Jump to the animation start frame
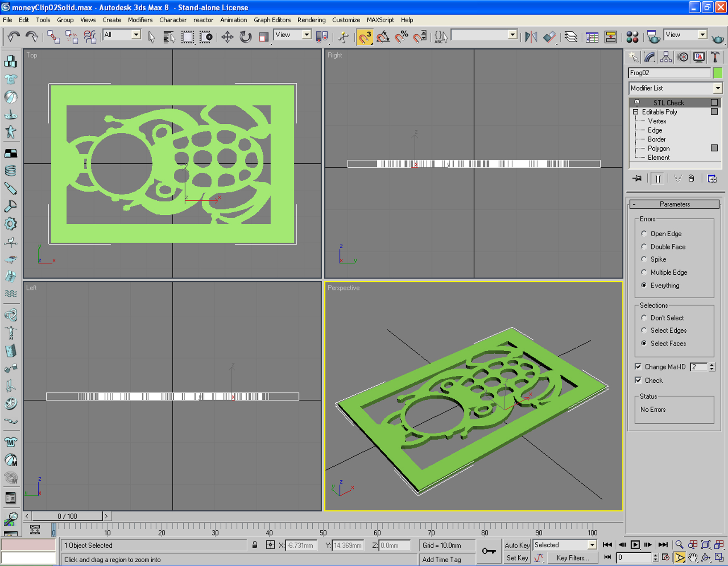Viewport: 728px width, 566px height. tap(607, 545)
